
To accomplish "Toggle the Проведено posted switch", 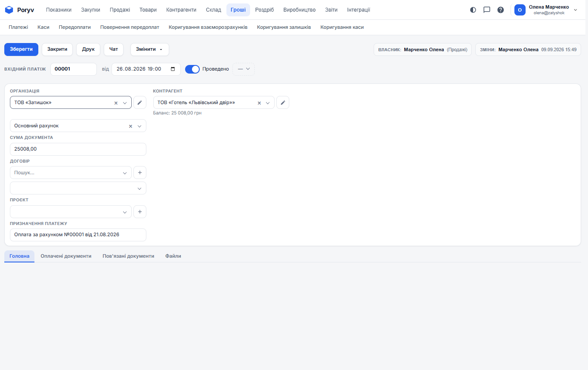I will pos(192,69).
